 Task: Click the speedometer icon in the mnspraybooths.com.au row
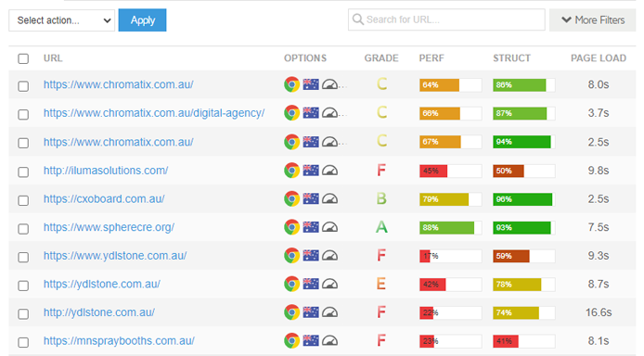pos(329,341)
